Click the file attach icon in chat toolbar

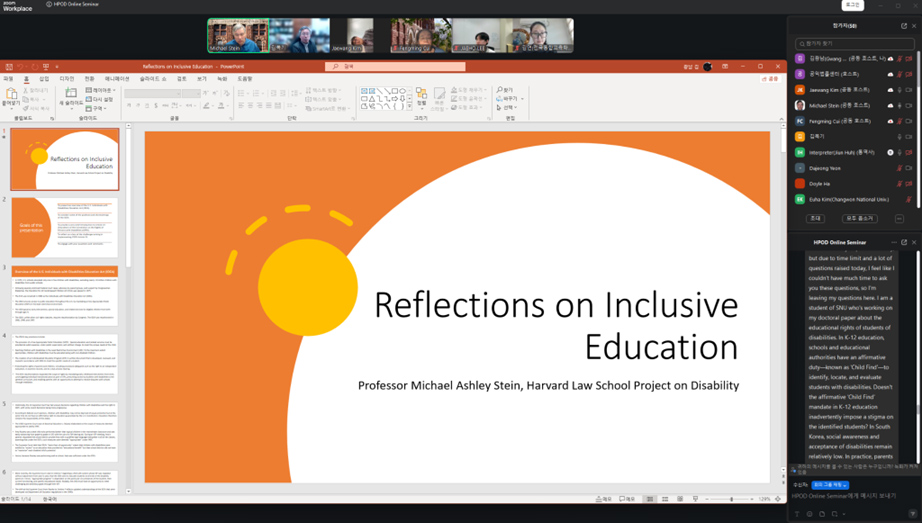[822, 514]
